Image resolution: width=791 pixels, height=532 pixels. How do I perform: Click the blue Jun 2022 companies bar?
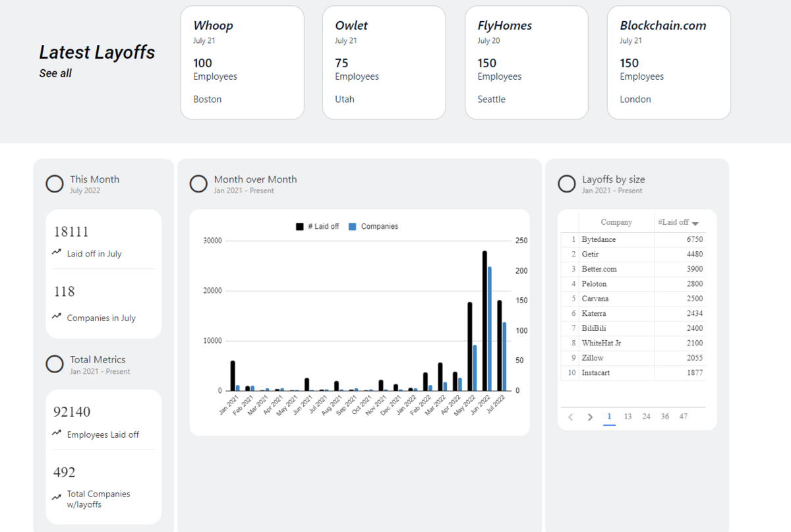tap(490, 328)
